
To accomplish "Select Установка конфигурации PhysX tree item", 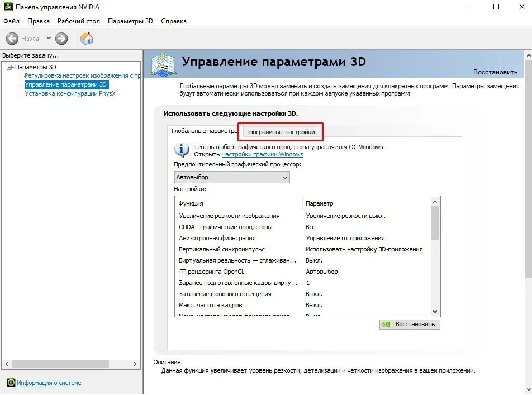I will tap(70, 93).
